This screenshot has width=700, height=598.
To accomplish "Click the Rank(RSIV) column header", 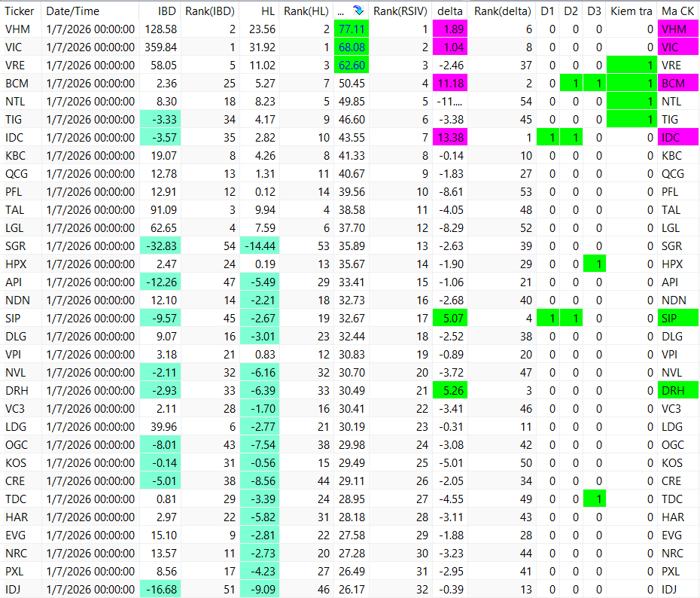I will tap(400, 11).
